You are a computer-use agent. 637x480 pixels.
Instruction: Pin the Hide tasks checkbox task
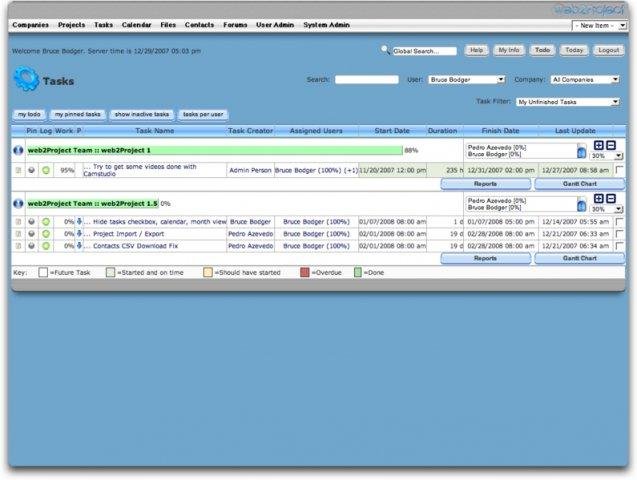point(31,222)
